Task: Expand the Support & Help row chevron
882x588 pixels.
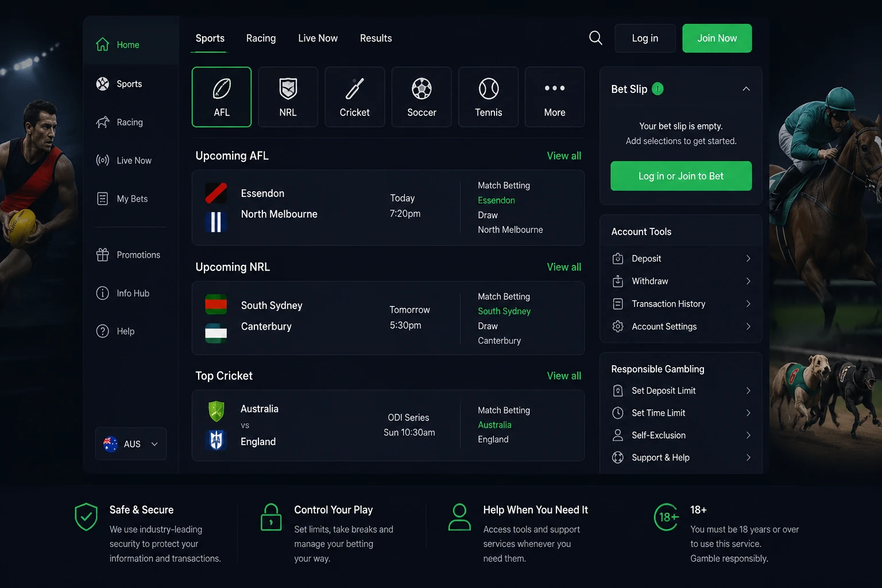Action: coord(748,458)
